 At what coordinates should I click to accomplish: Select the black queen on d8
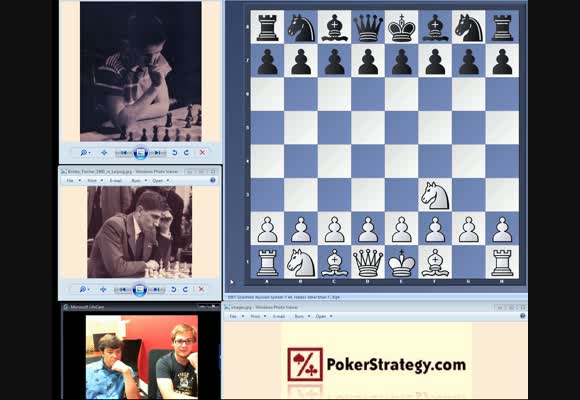[x=368, y=27]
